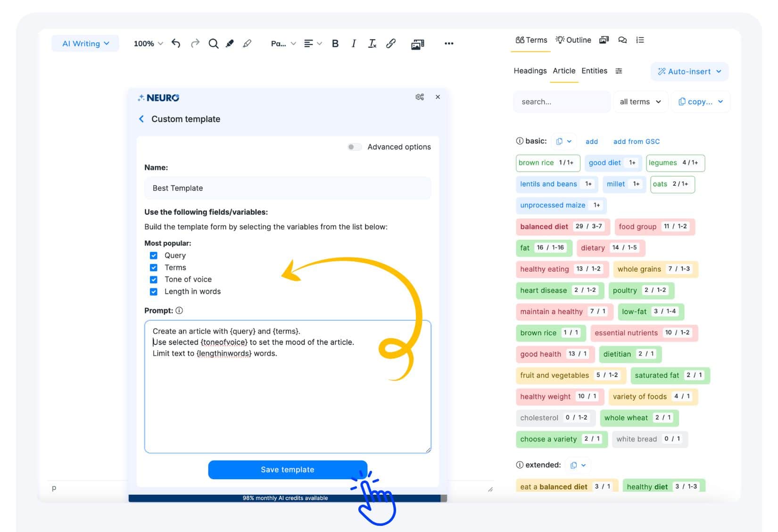Screen dimensions: 778x532
Task: Click the extended terms info icon
Action: pos(520,465)
